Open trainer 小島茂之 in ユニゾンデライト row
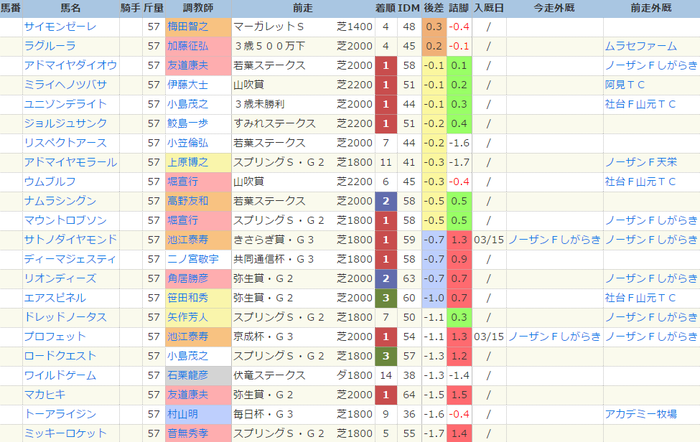Image resolution: width=700 pixels, height=442 pixels. click(188, 104)
